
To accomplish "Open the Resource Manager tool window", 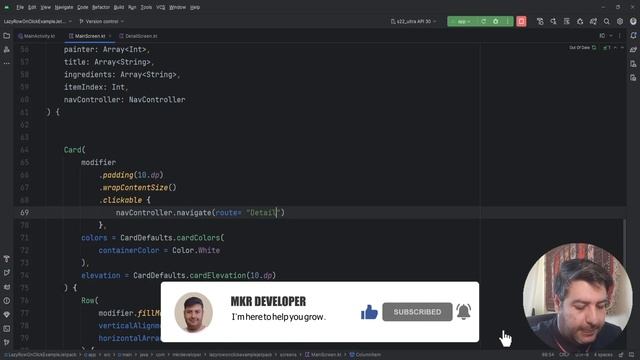I will pyautogui.click(x=7, y=49).
